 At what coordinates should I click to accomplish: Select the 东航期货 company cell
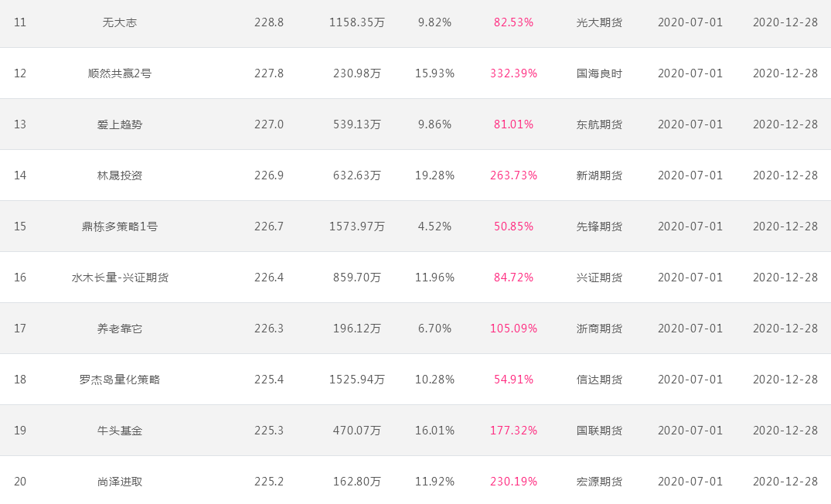(599, 124)
